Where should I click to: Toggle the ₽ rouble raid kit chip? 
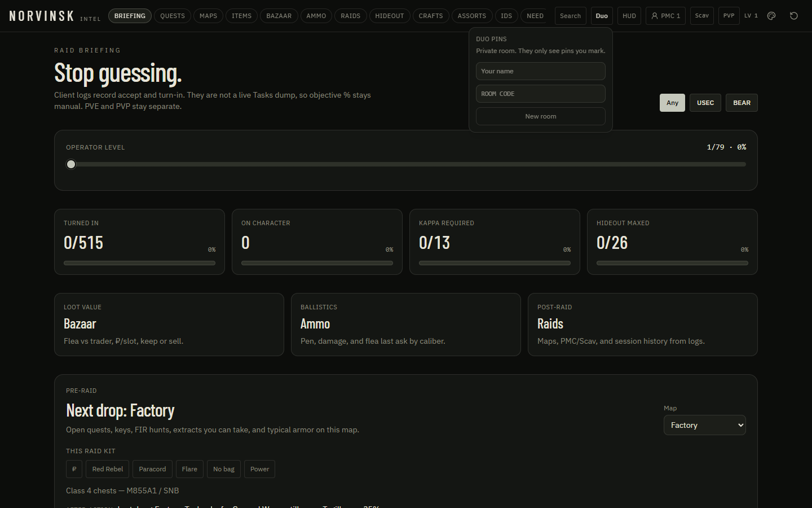[x=74, y=469]
